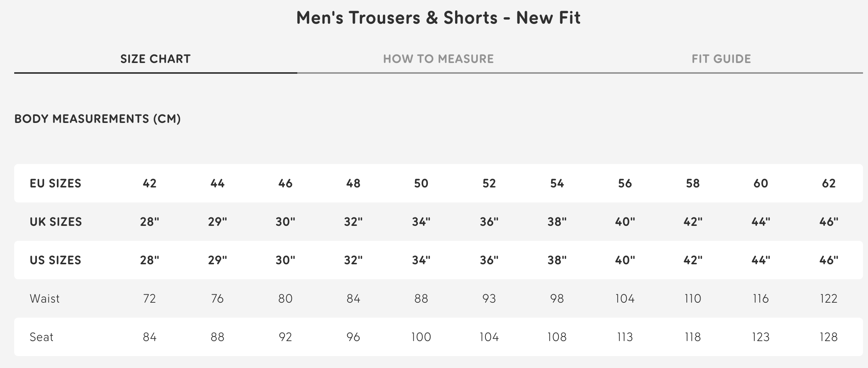Select EU size 50 cell

pyautogui.click(x=421, y=183)
